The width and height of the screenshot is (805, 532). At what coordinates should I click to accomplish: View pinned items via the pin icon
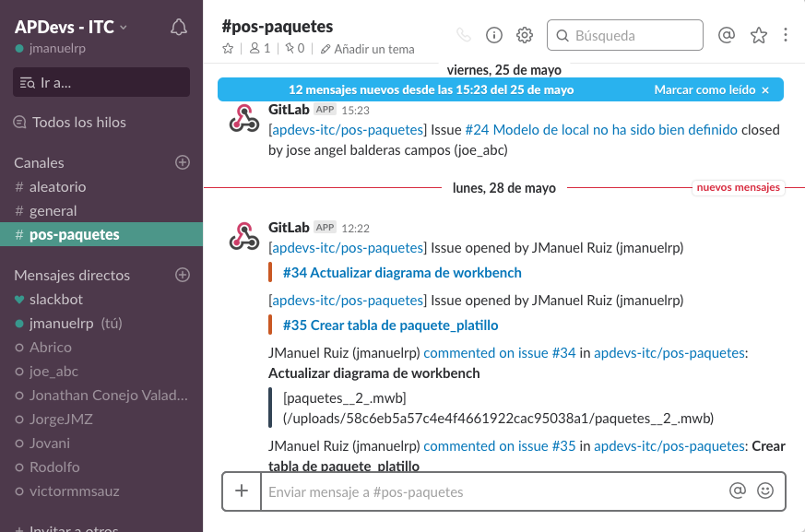[295, 48]
